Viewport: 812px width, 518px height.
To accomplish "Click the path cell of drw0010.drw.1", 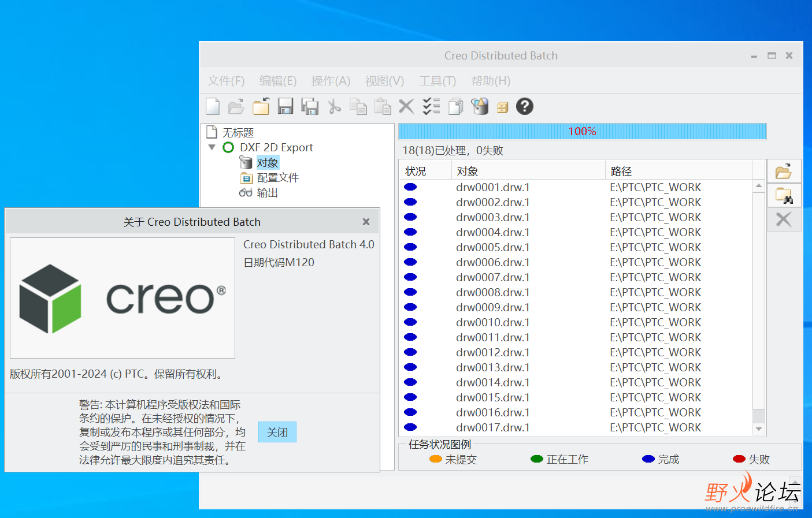I will click(655, 322).
